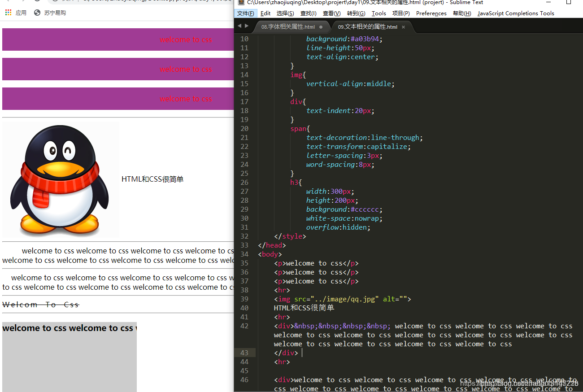Click the 'h3{' selector line
This screenshot has height=392, width=583.
point(296,183)
